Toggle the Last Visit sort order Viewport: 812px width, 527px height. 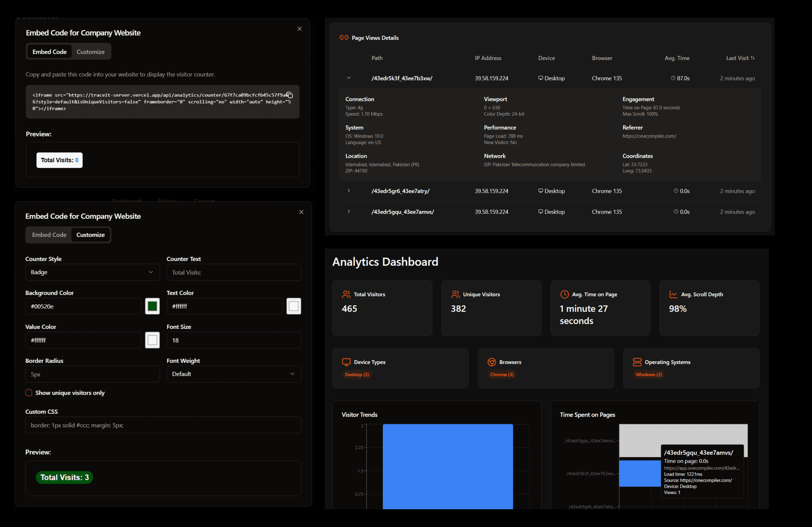tap(753, 58)
